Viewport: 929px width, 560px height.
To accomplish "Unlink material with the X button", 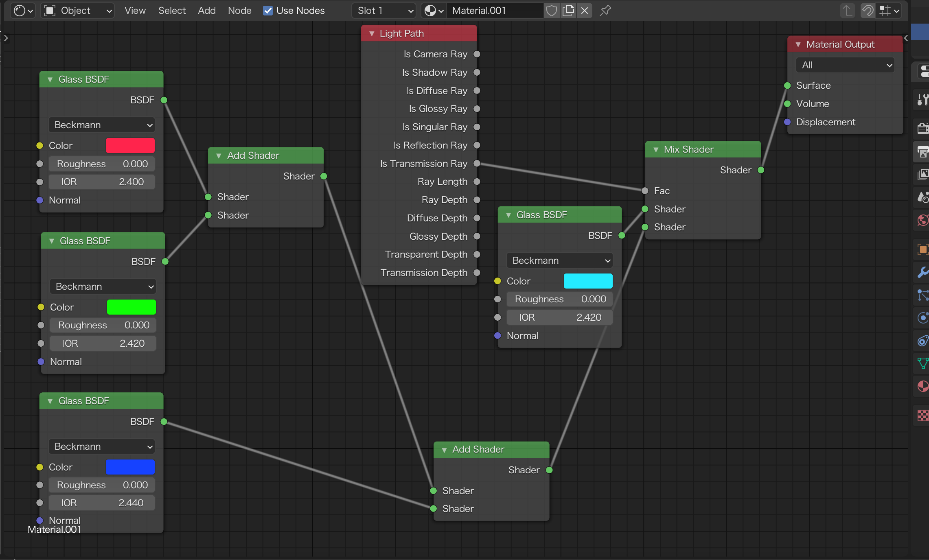I will pyautogui.click(x=585, y=11).
